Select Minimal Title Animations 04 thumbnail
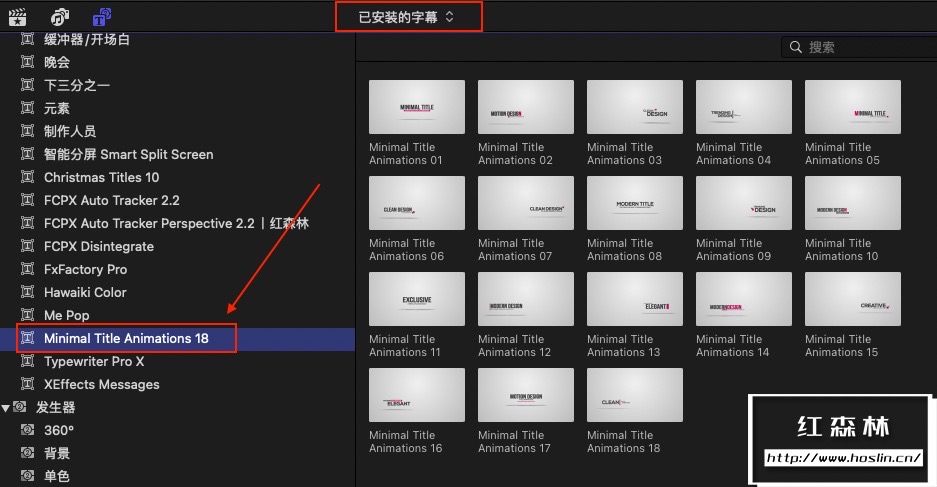The width and height of the screenshot is (937, 487). (x=744, y=107)
